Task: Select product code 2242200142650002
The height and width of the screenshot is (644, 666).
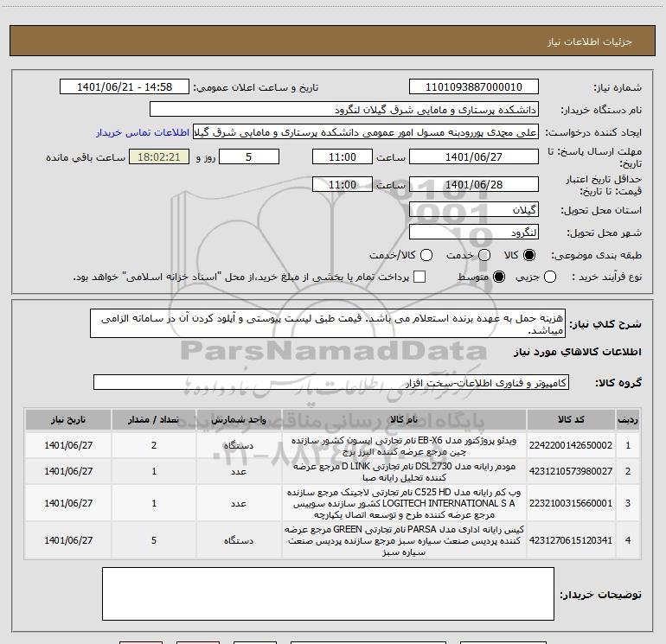Action: 571,445
